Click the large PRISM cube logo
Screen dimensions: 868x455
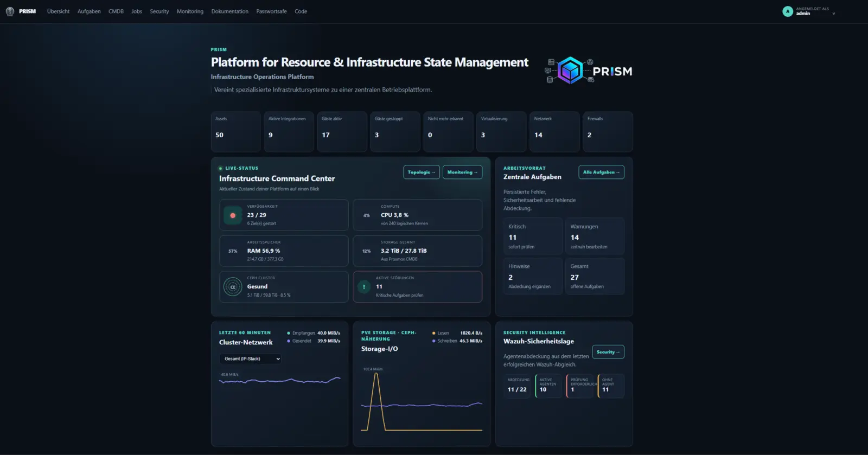pyautogui.click(x=570, y=71)
